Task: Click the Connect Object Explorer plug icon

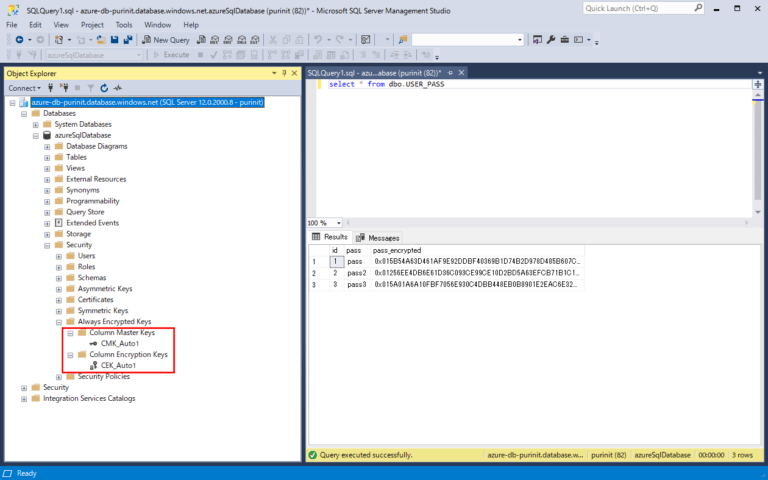Action: point(50,88)
